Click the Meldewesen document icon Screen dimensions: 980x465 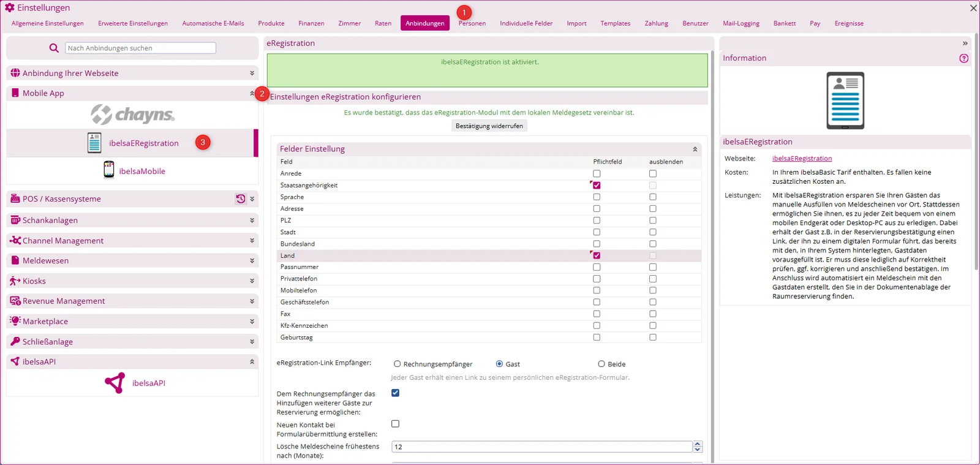[15, 260]
